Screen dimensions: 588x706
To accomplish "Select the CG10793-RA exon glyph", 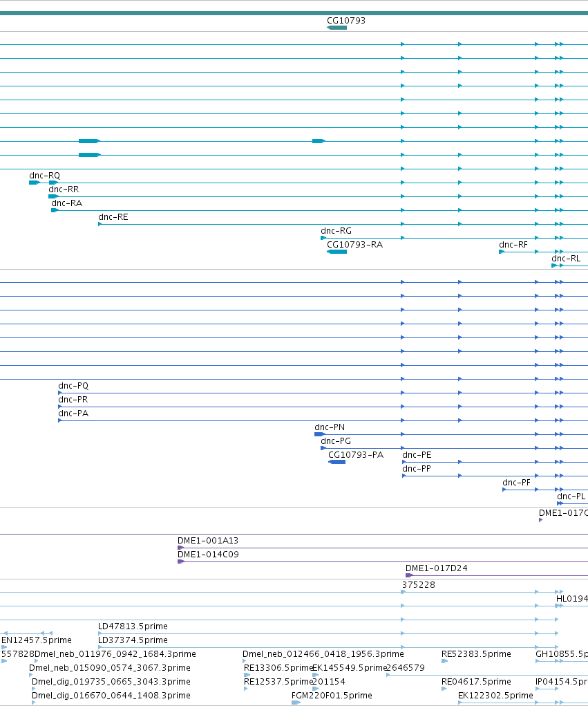I will (336, 252).
